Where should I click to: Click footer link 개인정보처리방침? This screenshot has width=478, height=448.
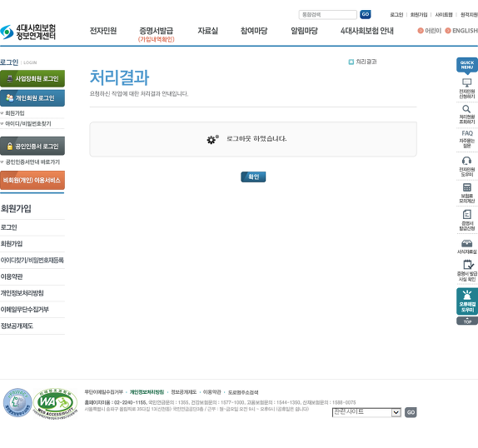click(x=147, y=392)
